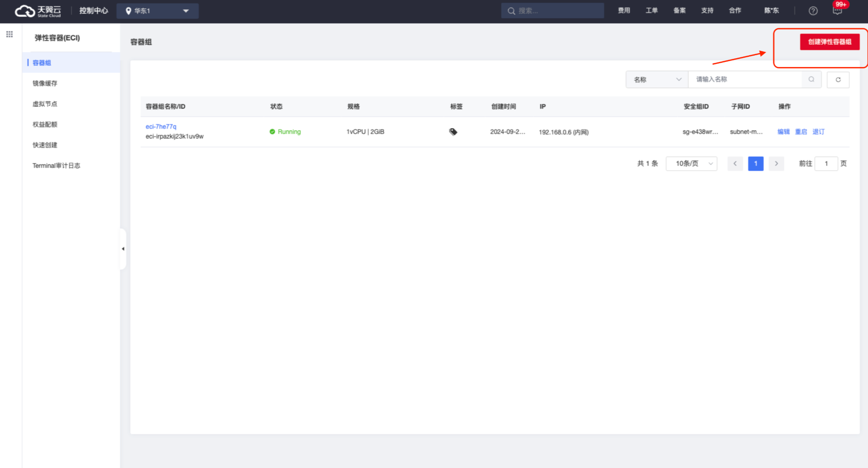Screen dimensions: 868x468
Task: Click the 弹性容器(ECI) sidebar title
Action: click(x=57, y=38)
